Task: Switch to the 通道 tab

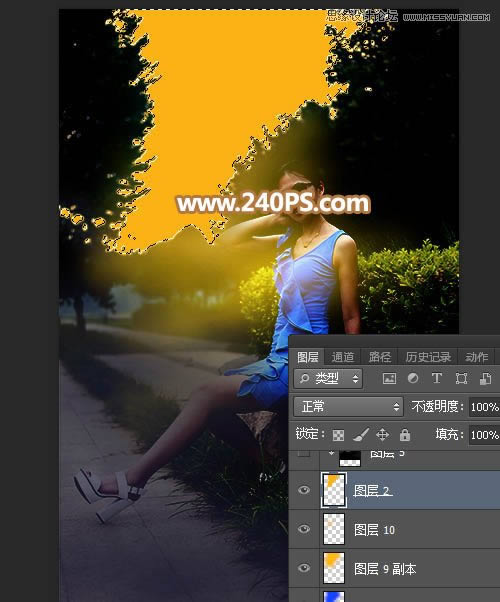Action: [x=343, y=357]
